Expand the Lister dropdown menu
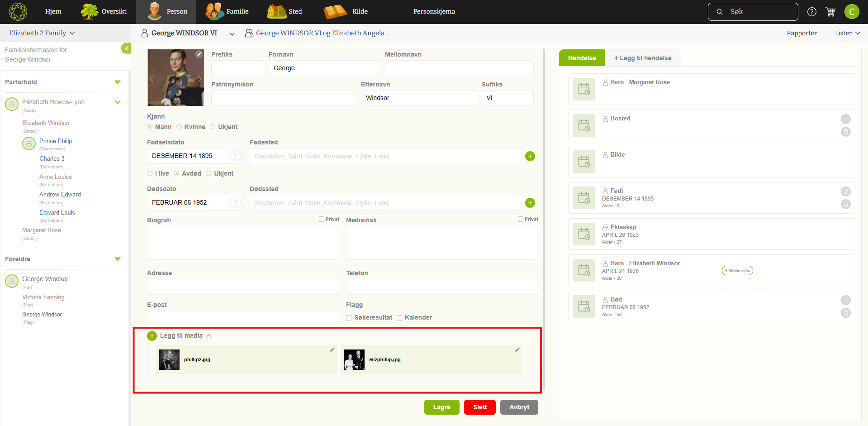Image resolution: width=868 pixels, height=426 pixels. click(x=847, y=33)
